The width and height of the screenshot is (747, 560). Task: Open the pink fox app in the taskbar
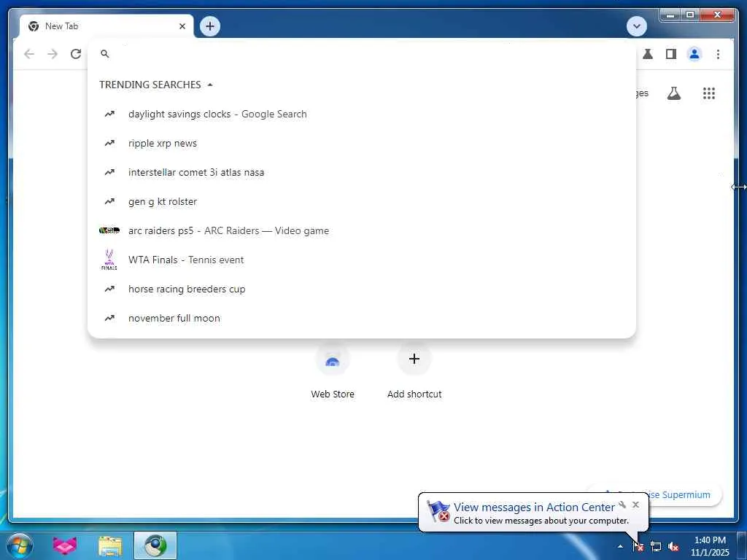tap(65, 545)
